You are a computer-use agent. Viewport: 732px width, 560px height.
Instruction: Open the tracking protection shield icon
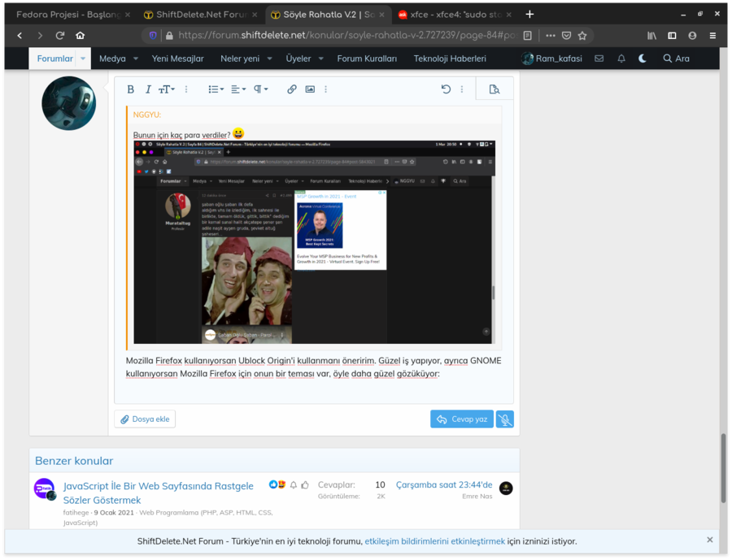(153, 36)
